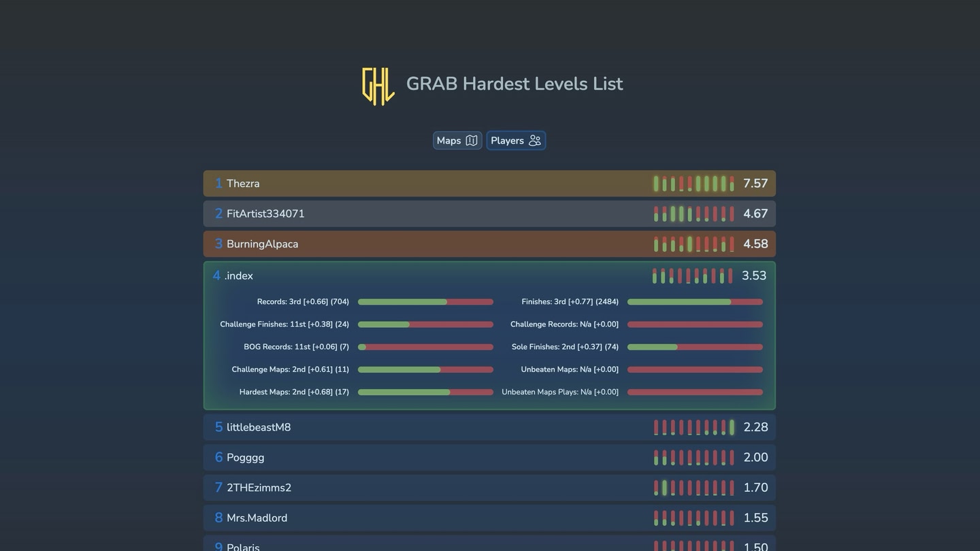Expand the Pogggg player row
Image resolution: width=980 pixels, height=551 pixels.
click(489, 457)
